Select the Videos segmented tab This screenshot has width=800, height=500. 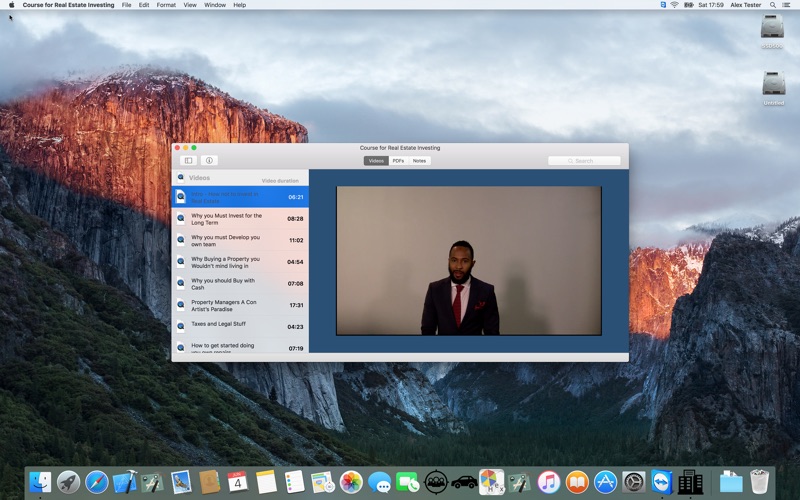click(376, 161)
